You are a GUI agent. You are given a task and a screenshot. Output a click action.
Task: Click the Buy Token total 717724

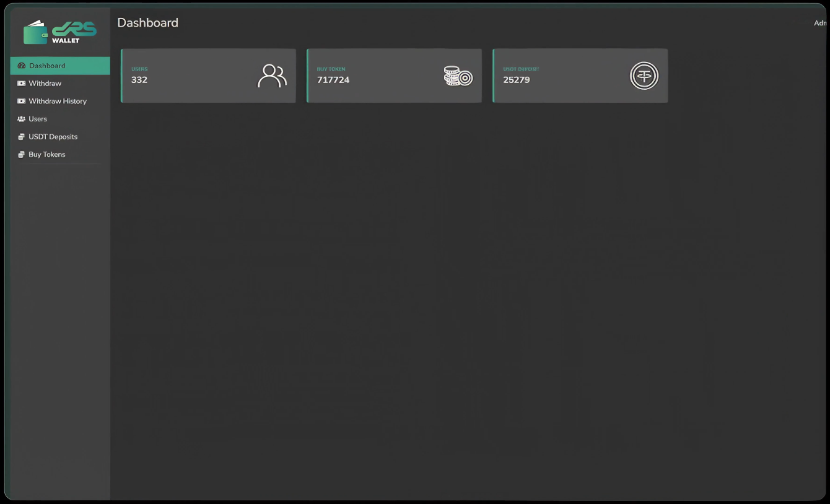[x=333, y=80]
